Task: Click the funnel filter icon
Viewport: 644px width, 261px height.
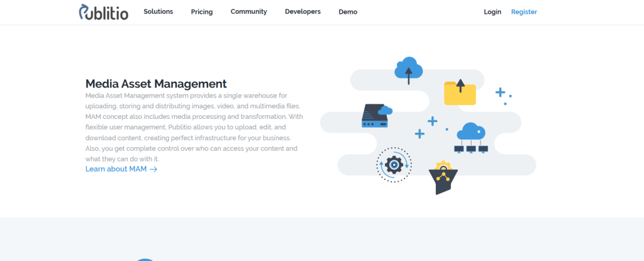Action: pos(443,177)
